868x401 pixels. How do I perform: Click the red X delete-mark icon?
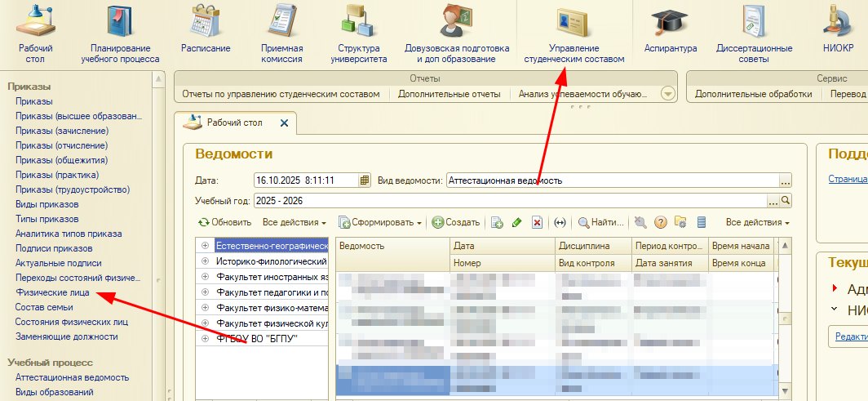pyautogui.click(x=537, y=222)
